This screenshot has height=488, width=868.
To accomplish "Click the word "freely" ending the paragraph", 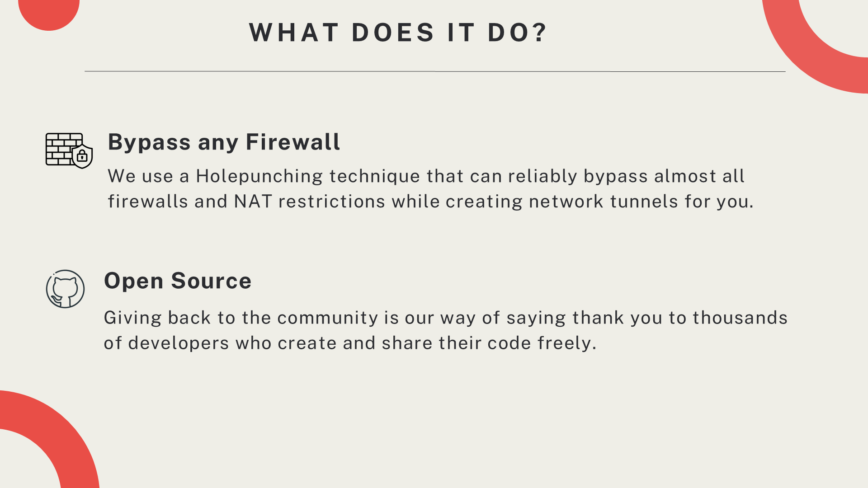I will pos(565,343).
